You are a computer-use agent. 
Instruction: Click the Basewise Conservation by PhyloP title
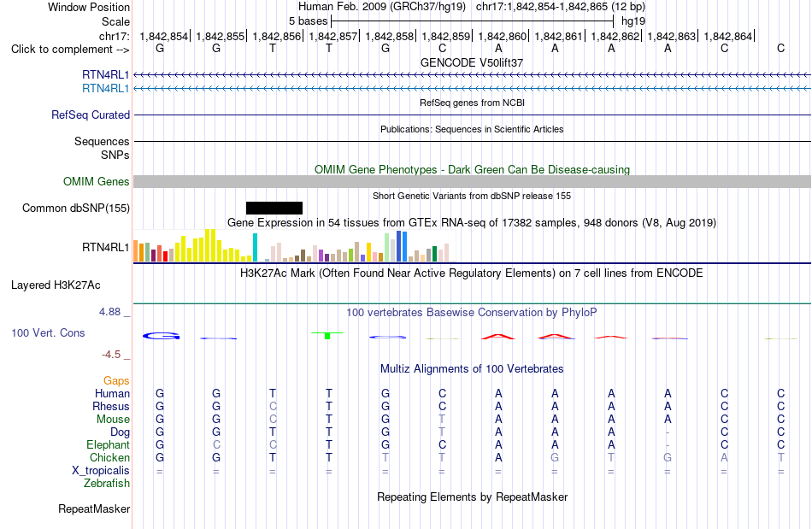(472, 312)
